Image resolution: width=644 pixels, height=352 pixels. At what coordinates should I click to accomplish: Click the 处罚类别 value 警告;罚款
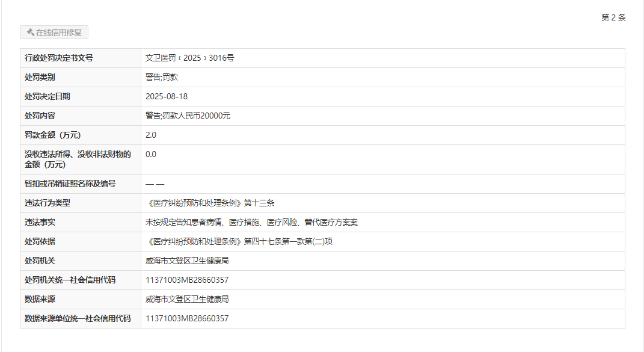point(162,77)
